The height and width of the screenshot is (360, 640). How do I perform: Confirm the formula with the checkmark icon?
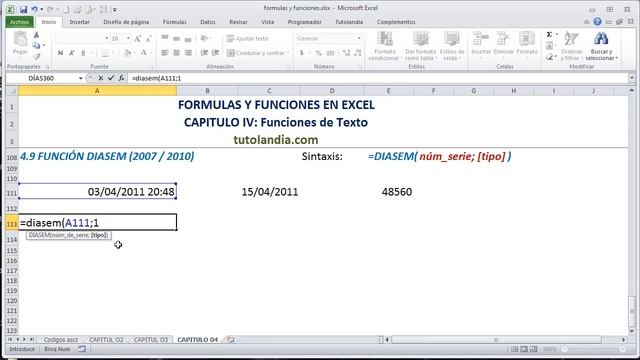(x=111, y=78)
